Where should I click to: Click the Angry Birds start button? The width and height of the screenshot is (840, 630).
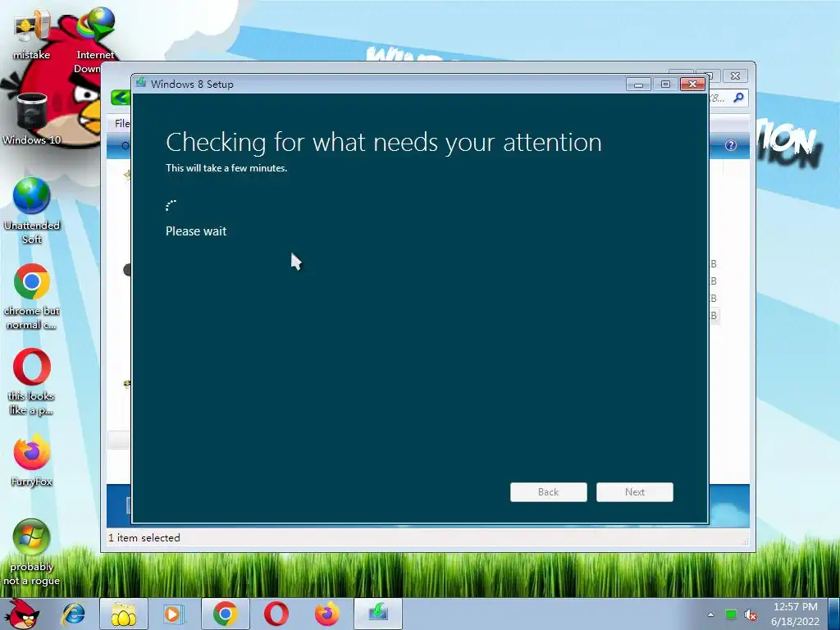pos(24,614)
